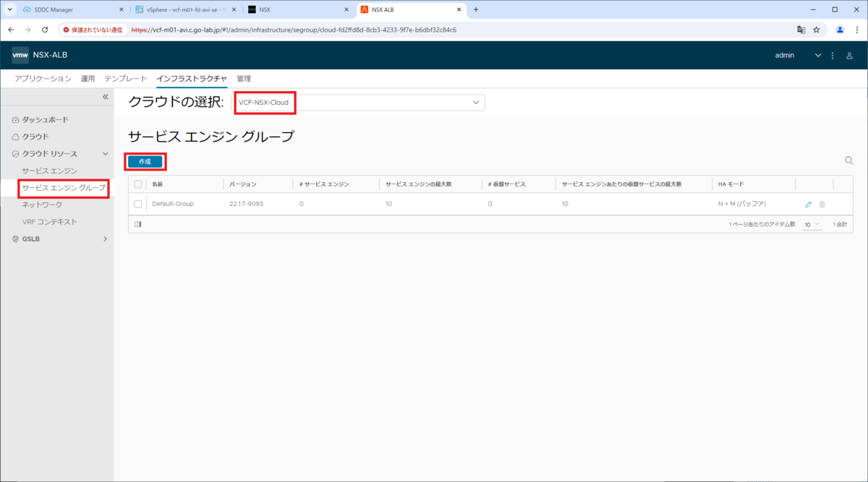Click the translate page icon in address bar
This screenshot has width=868, height=482.
801,30
